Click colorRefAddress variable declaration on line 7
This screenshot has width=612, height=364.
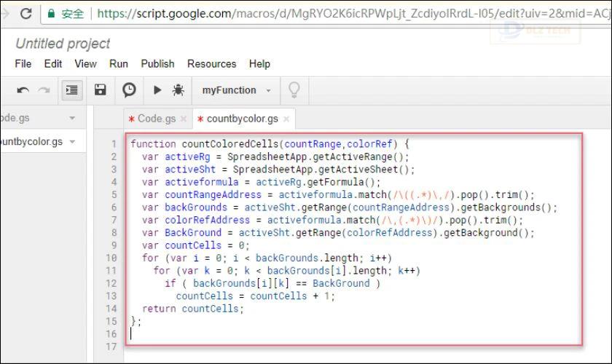tap(207, 220)
